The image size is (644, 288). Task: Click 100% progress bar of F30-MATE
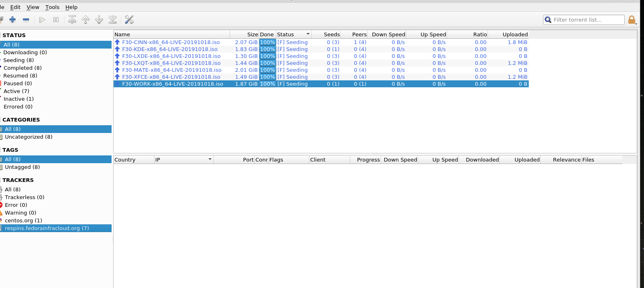click(268, 70)
